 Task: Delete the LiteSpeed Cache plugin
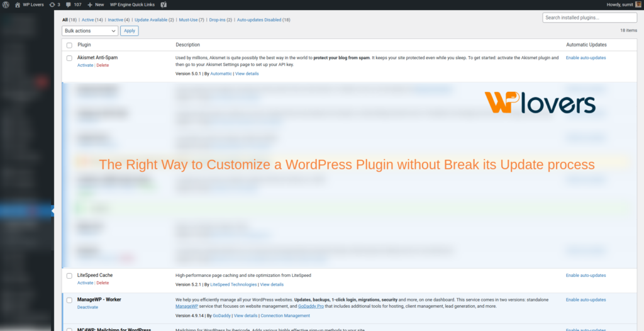(x=103, y=283)
